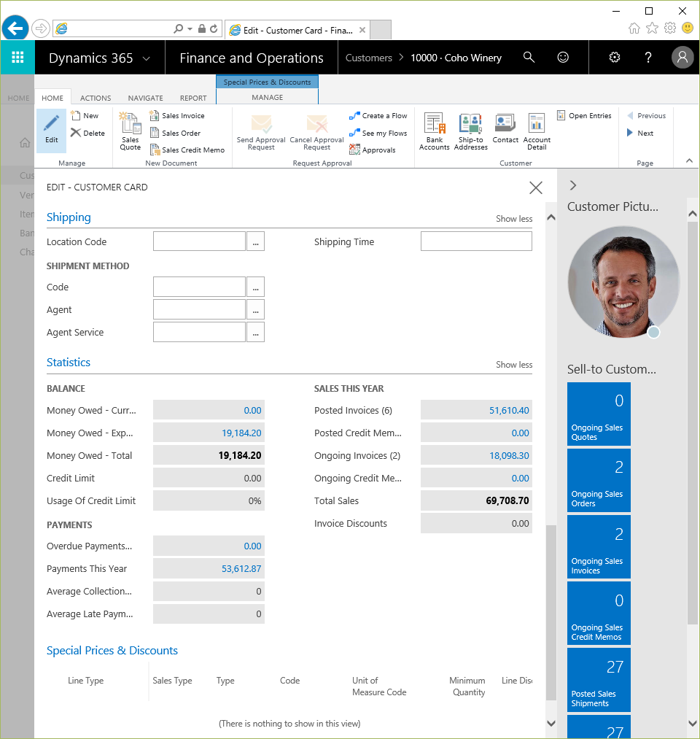The image size is (700, 739).
Task: Create a New customer record
Action: pyautogui.click(x=85, y=115)
